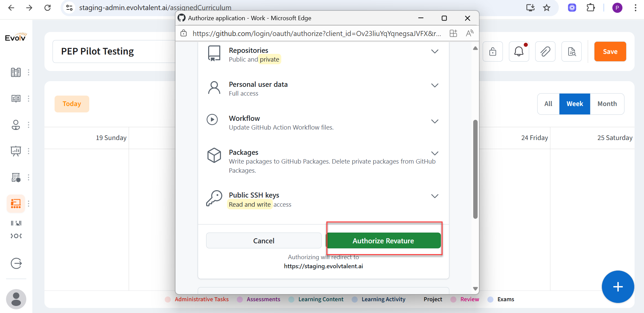Open three-dot menu beside binders library icon
The height and width of the screenshot is (313, 644).
(29, 72)
